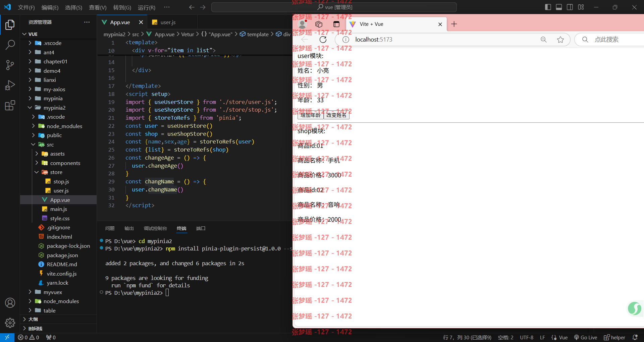644x342 pixels.
Task: Expand the 时间线 timeline section
Action: tap(58, 329)
